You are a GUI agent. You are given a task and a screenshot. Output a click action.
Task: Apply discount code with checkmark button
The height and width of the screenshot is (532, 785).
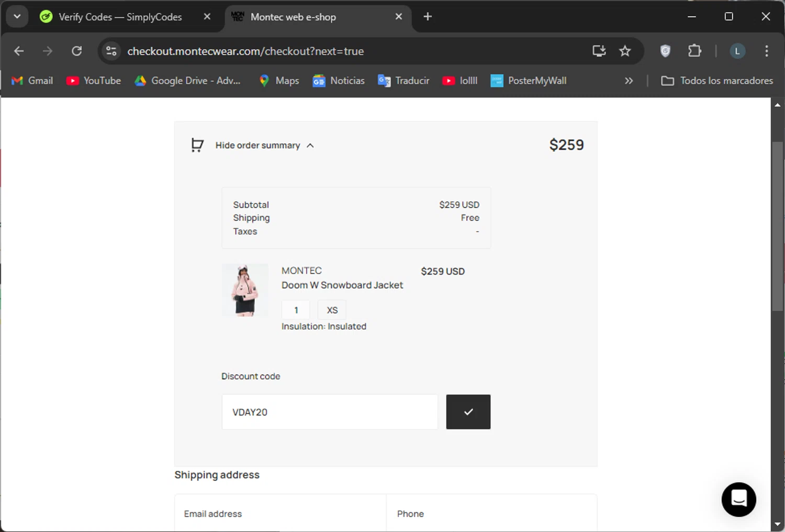tap(468, 412)
